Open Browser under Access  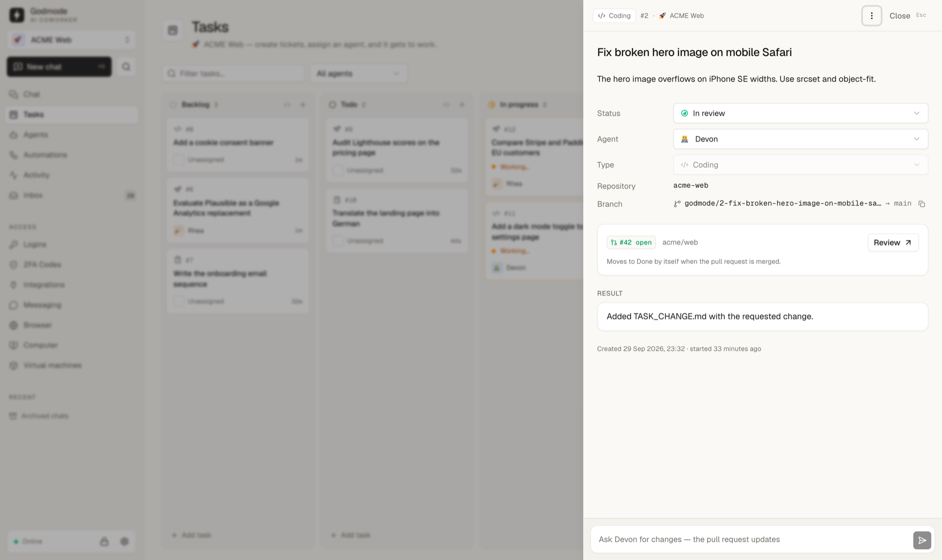click(x=72, y=325)
